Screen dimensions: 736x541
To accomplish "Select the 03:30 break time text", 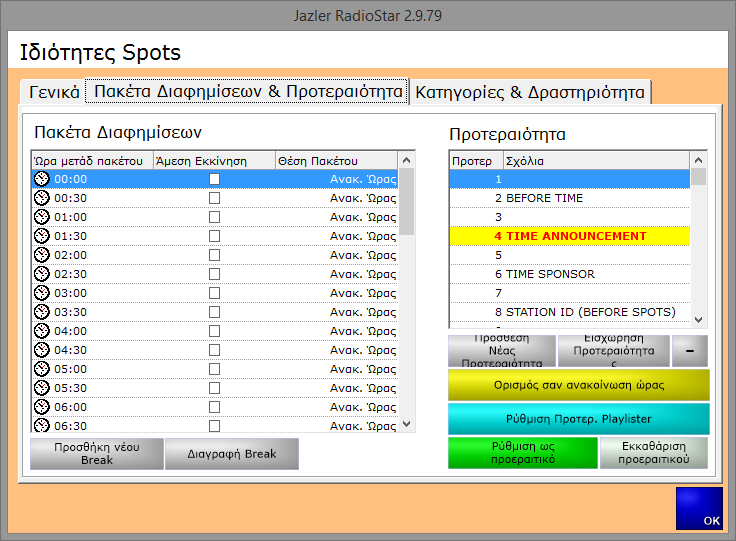I will click(70, 312).
